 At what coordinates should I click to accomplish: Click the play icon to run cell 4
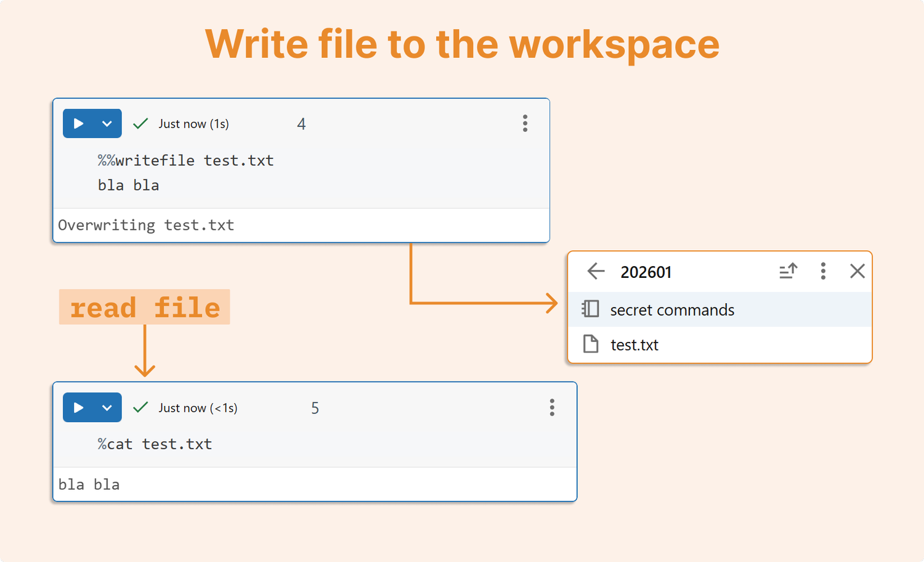coord(78,123)
